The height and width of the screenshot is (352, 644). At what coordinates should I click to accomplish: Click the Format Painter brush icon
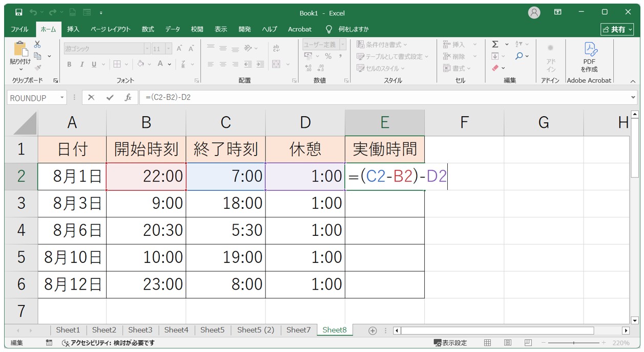[x=37, y=67]
